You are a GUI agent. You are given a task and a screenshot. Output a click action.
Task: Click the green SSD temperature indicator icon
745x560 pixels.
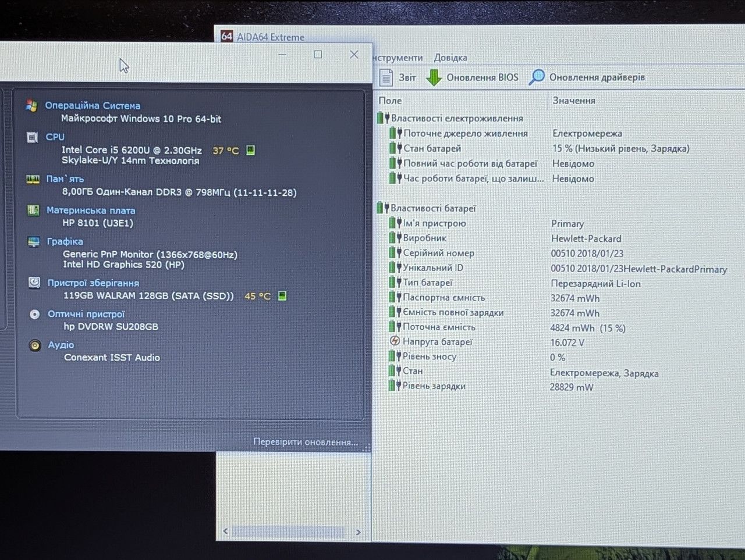[282, 296]
